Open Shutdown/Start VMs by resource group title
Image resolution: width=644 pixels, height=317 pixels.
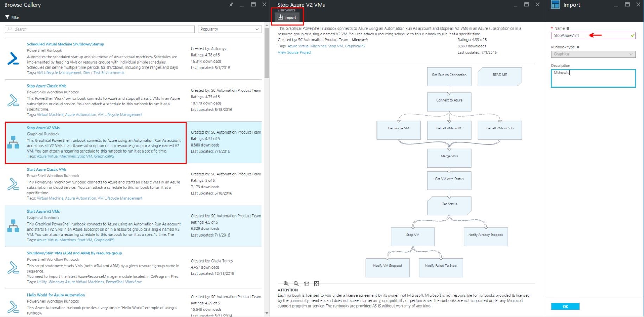(75, 253)
